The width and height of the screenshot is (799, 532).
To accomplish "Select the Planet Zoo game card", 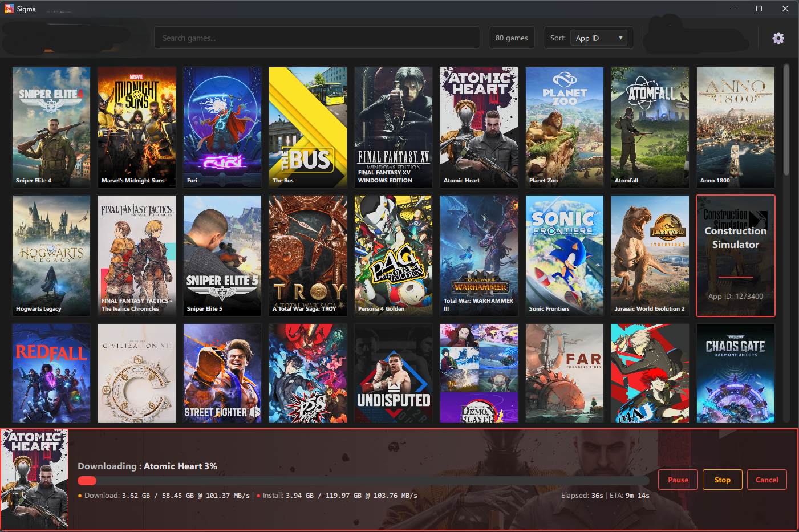I will (x=565, y=127).
